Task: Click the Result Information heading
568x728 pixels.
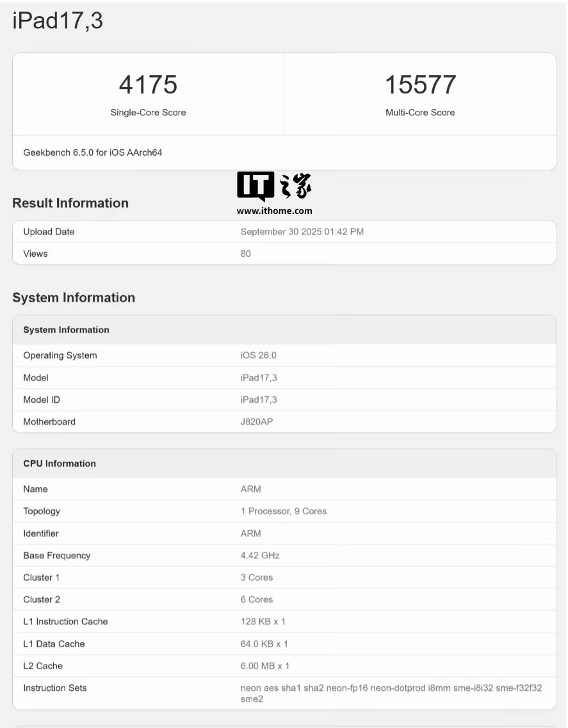Action: click(70, 203)
